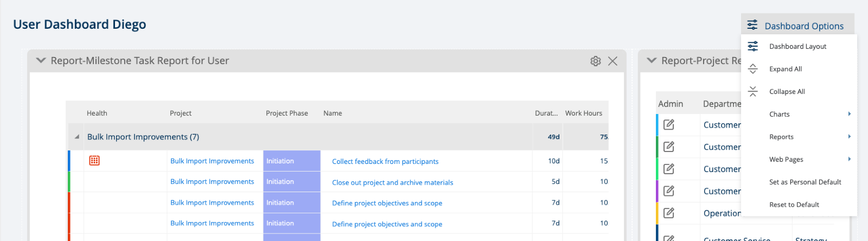Click the Collapse All arrows icon
The height and width of the screenshot is (241, 868).
[752, 92]
